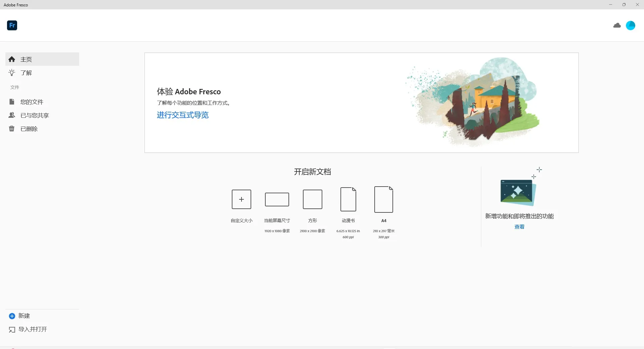Show files in 已与您共享
The height and width of the screenshot is (349, 644).
(x=34, y=115)
